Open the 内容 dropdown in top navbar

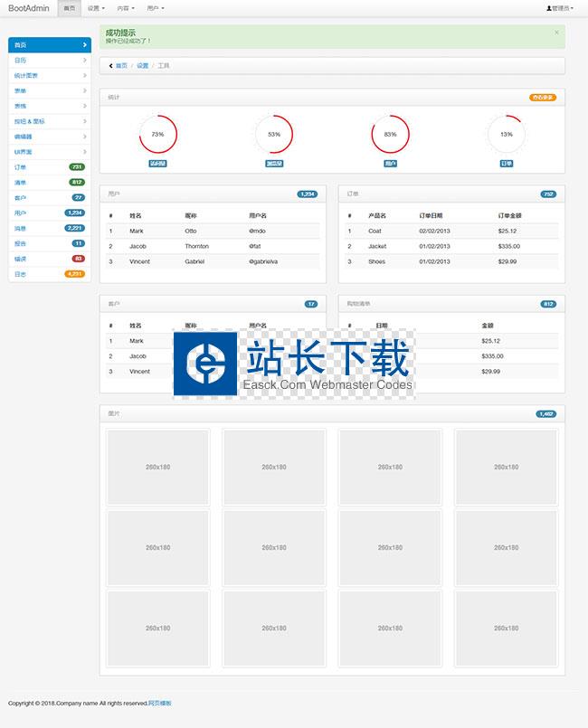click(126, 8)
